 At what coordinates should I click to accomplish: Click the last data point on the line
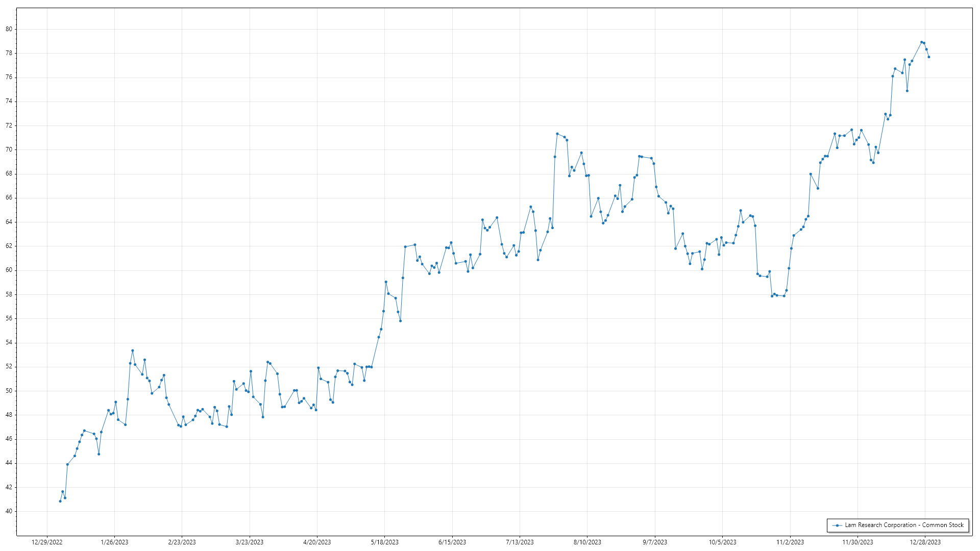928,57
